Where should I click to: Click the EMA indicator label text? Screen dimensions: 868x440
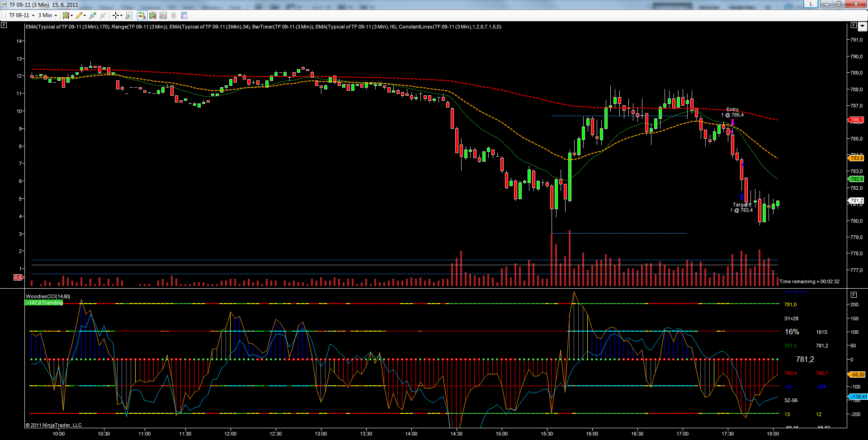tap(263, 27)
